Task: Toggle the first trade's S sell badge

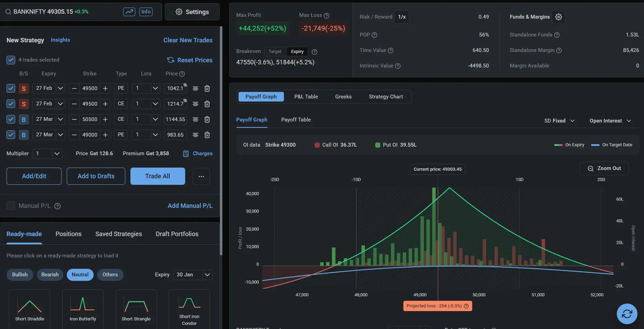Action: 23,88
